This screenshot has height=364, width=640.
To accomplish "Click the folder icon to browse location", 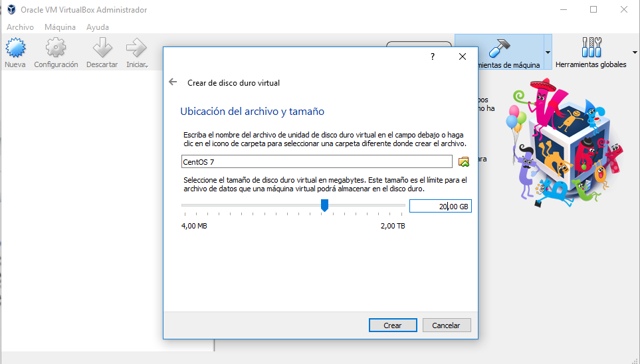I will click(464, 161).
